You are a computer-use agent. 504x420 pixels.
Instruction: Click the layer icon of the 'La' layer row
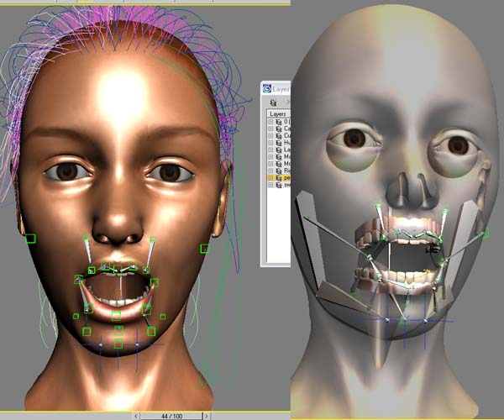278,150
